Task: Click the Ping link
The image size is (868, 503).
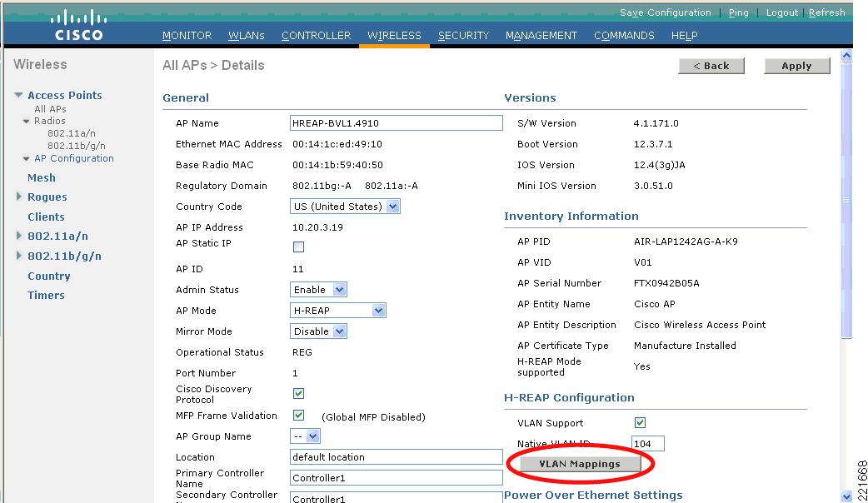Action: coord(738,12)
